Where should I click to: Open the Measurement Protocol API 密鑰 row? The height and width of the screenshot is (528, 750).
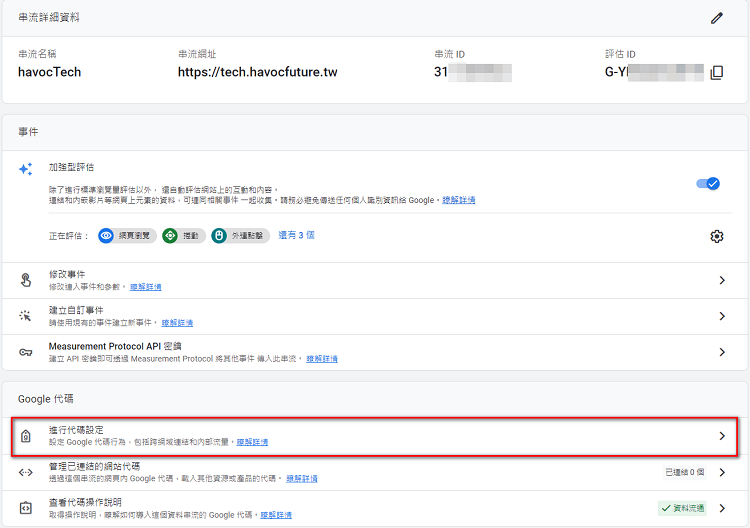coord(722,352)
